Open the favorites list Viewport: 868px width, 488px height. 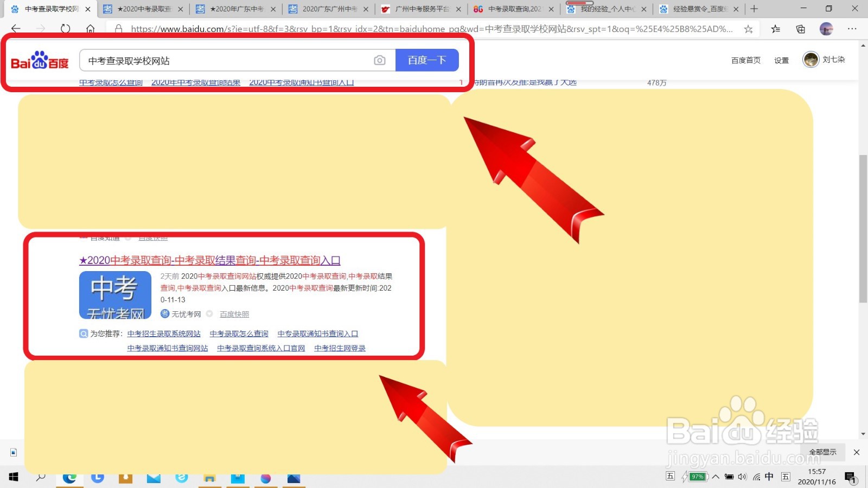[776, 29]
